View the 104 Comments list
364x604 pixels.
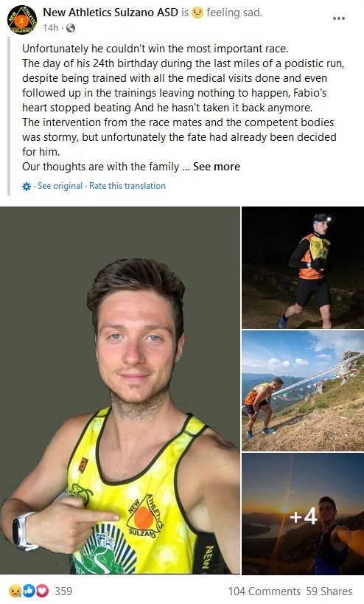click(265, 591)
